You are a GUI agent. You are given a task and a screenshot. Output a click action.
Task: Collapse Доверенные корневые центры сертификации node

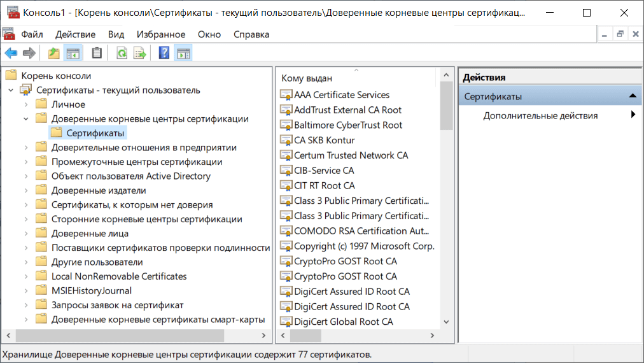tap(26, 119)
